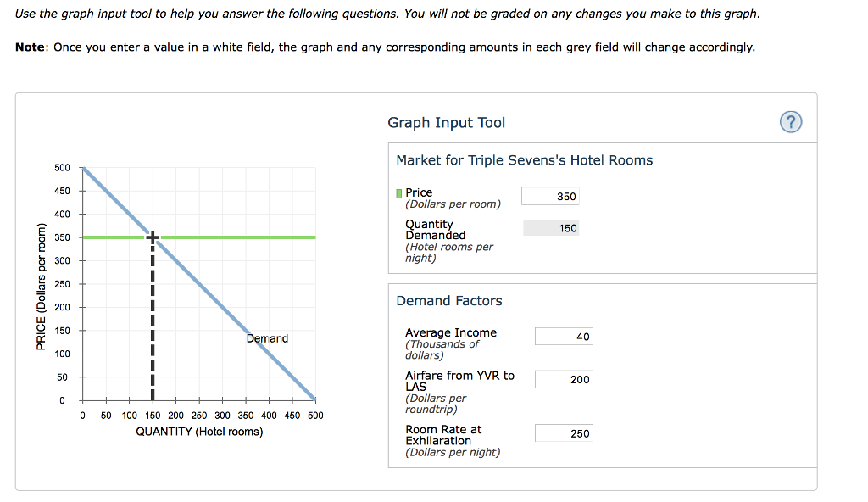This screenshot has height=502, width=868.
Task: Click the help question mark icon
Action: pos(790,122)
